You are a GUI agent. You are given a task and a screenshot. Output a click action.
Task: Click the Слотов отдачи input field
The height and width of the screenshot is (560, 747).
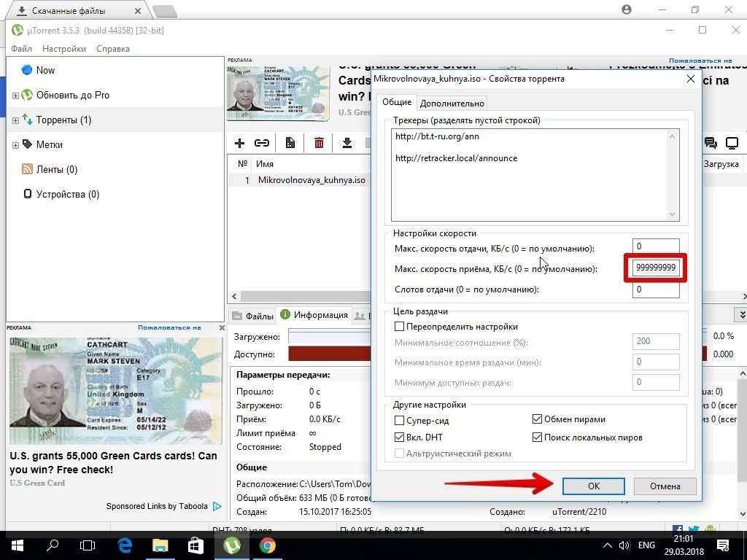(x=656, y=289)
